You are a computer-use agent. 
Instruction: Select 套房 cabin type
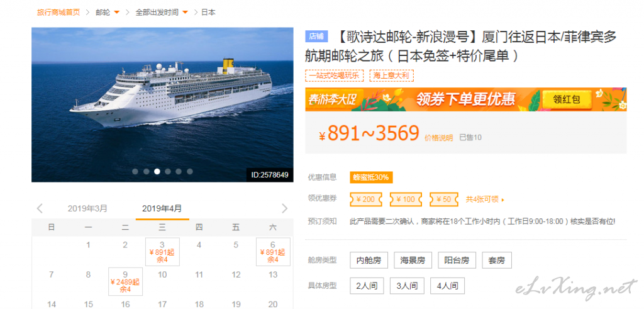pos(497,260)
